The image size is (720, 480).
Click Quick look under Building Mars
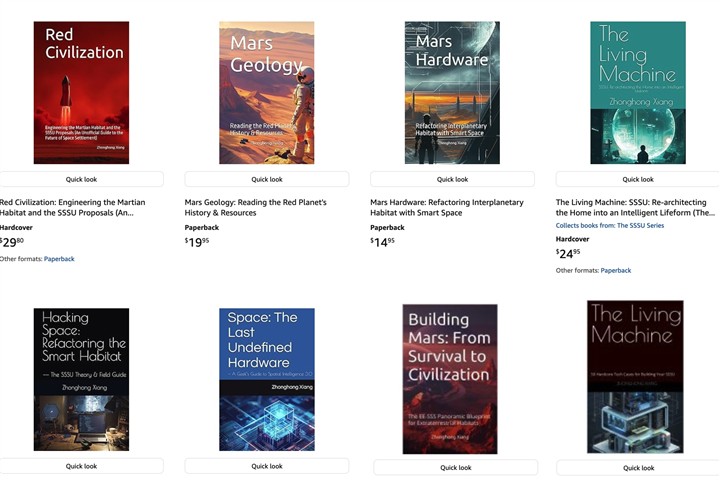[456, 468]
